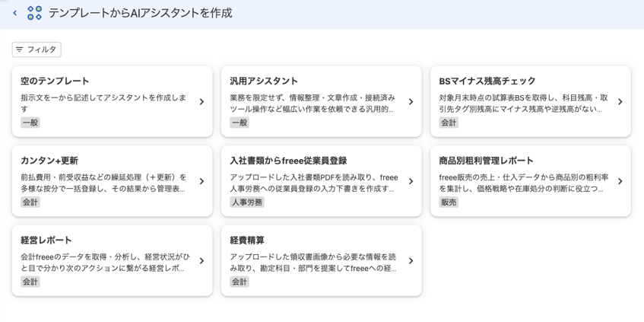Click description 前払費用・前受収益 text

pyautogui.click(x=103, y=183)
